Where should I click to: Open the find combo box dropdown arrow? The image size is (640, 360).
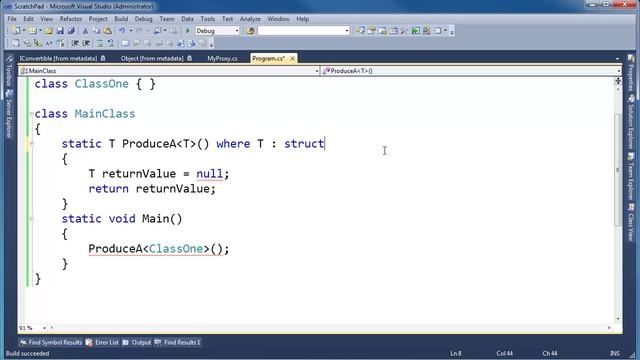pos(347,31)
